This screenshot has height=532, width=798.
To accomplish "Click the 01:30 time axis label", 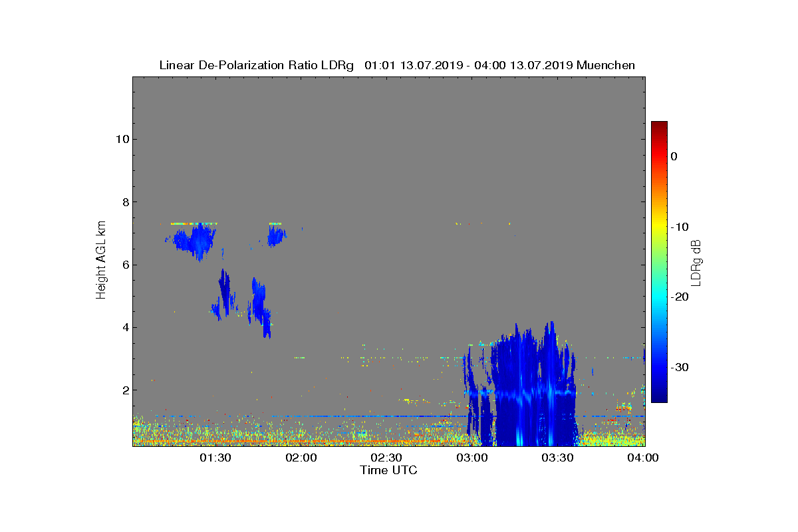I will coord(216,458).
